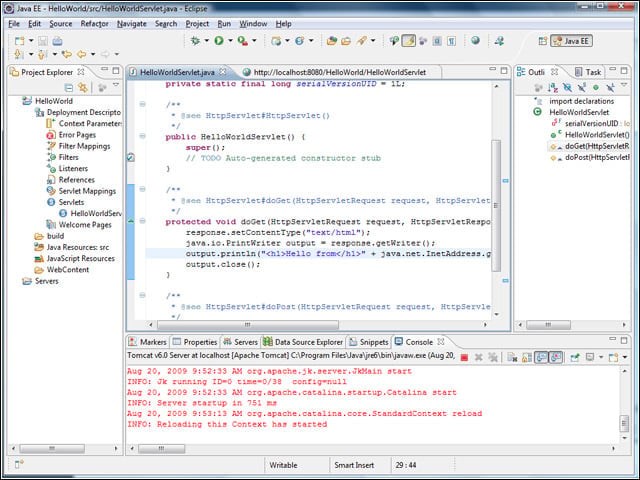Open the Refactor menu
Image resolution: width=640 pixels, height=480 pixels.
click(x=94, y=24)
